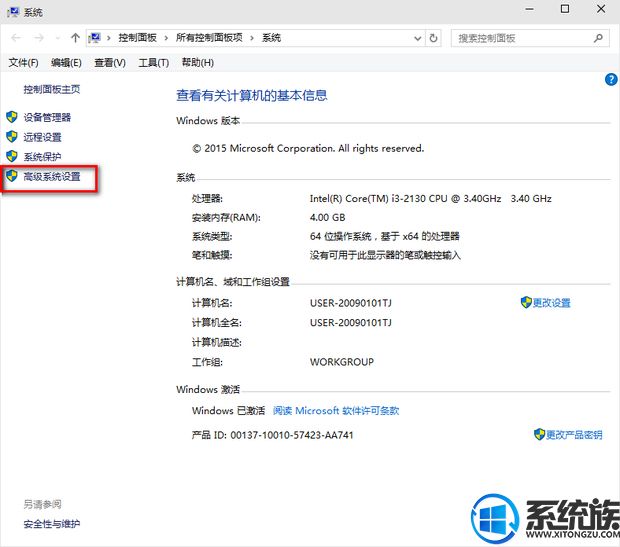620x547 pixels.
Task: Select 系统 breadcrumb segment
Action: (271, 38)
